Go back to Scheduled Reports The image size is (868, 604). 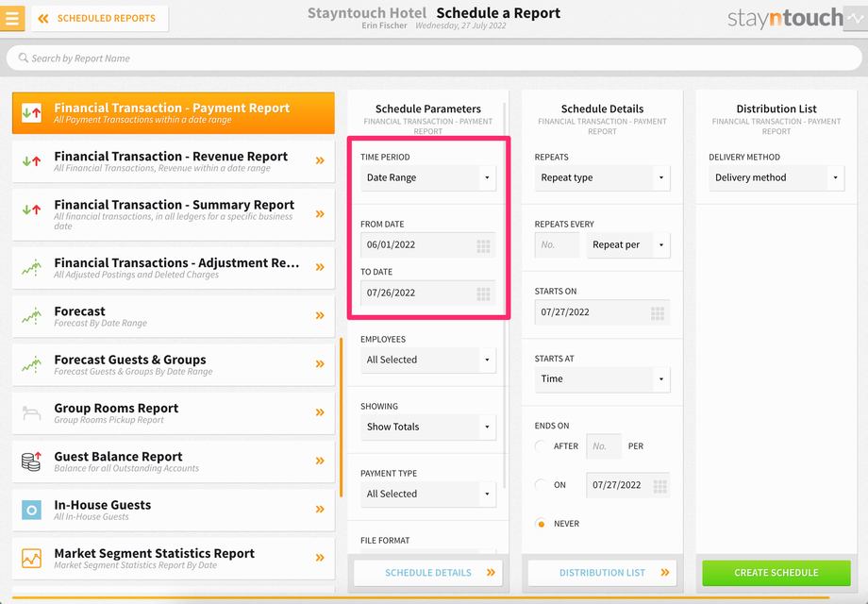(100, 18)
